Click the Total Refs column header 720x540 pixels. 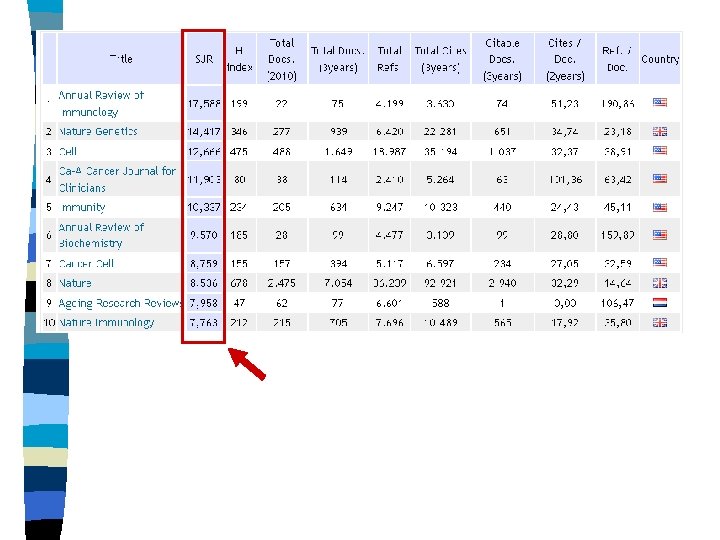(x=389, y=59)
